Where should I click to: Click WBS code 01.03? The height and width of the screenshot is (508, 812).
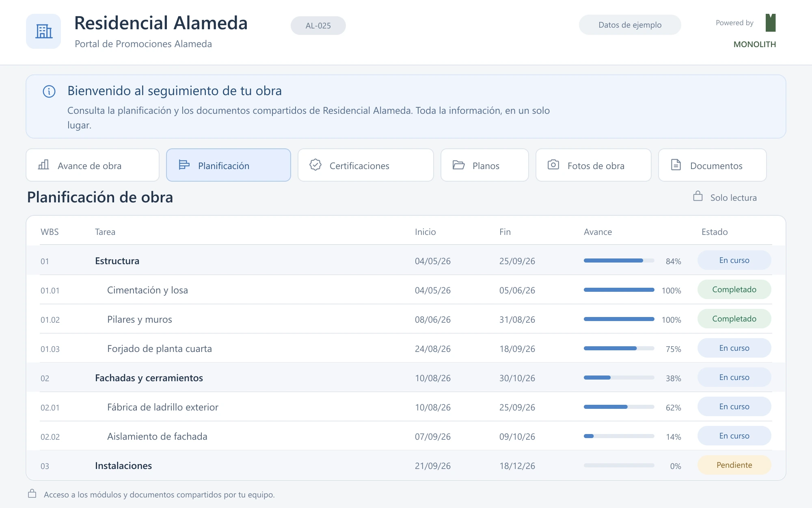[50, 349]
